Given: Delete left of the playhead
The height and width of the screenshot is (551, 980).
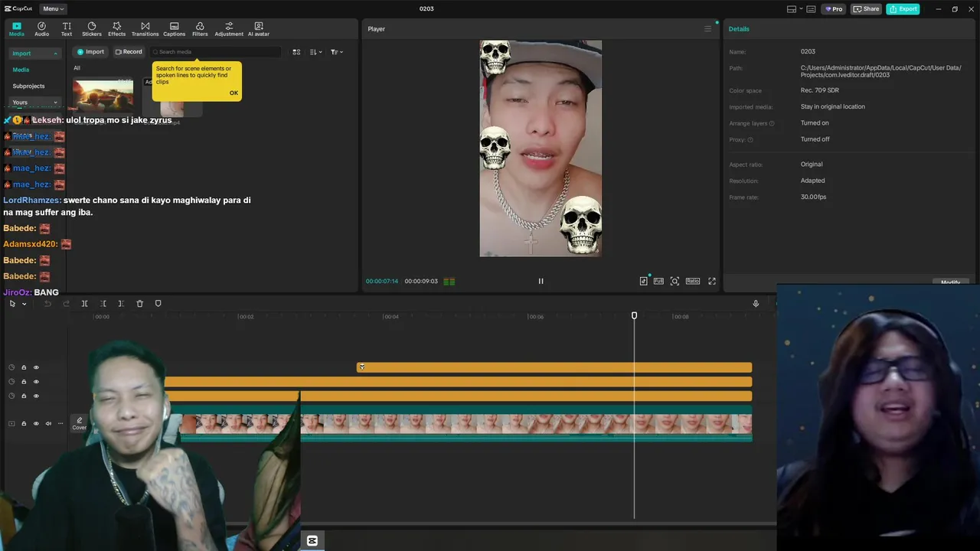Looking at the screenshot, I should pos(103,304).
